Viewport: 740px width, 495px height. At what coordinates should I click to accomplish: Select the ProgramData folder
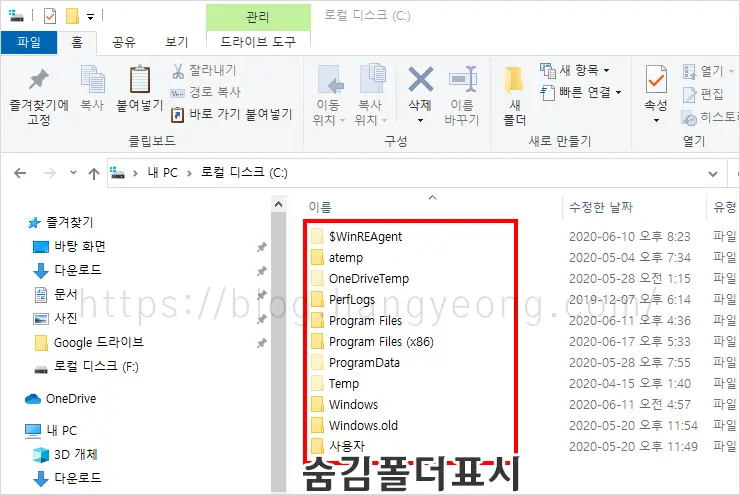pos(355,362)
